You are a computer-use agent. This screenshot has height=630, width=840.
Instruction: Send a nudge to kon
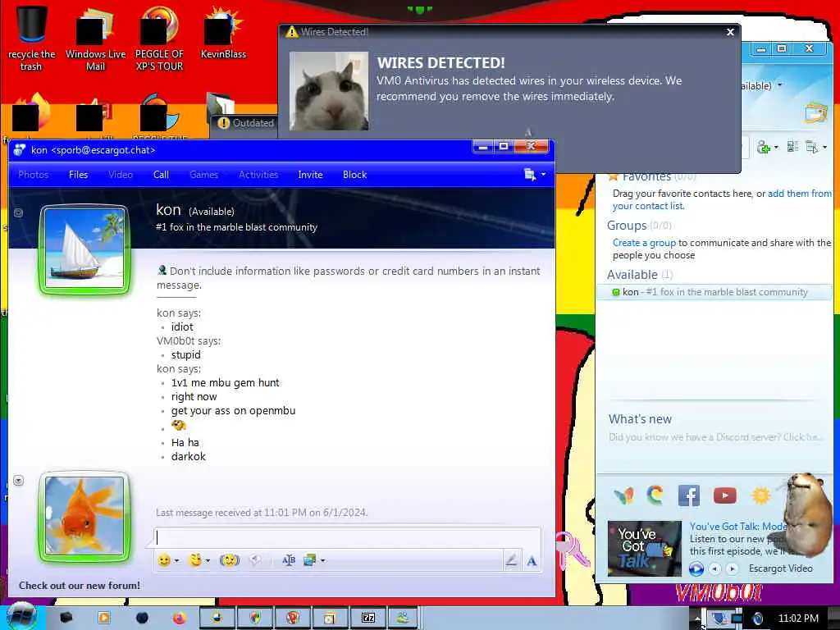tap(230, 560)
